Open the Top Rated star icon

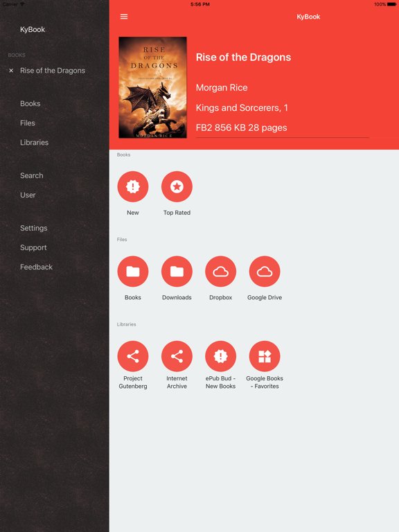point(177,186)
